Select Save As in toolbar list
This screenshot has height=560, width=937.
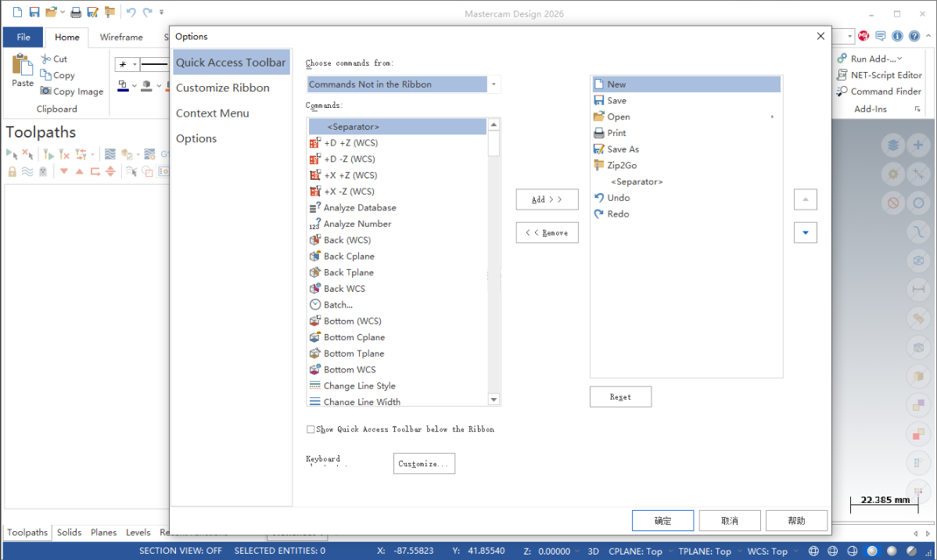(686, 149)
